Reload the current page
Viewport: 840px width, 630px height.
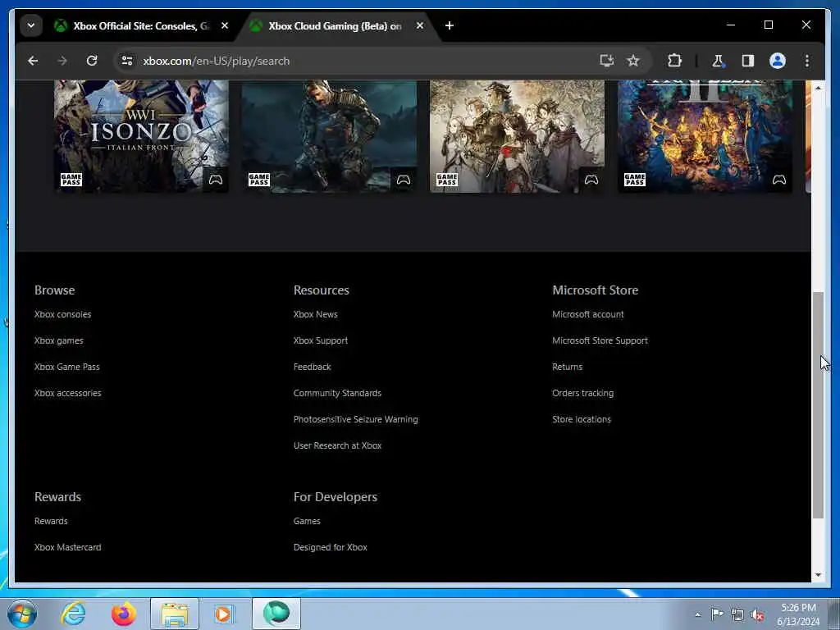pos(92,61)
